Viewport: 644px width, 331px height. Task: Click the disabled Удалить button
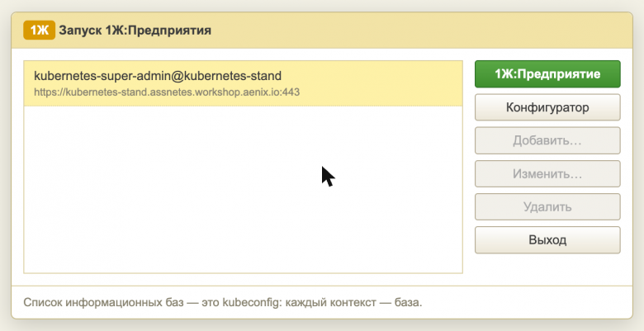pyautogui.click(x=547, y=206)
